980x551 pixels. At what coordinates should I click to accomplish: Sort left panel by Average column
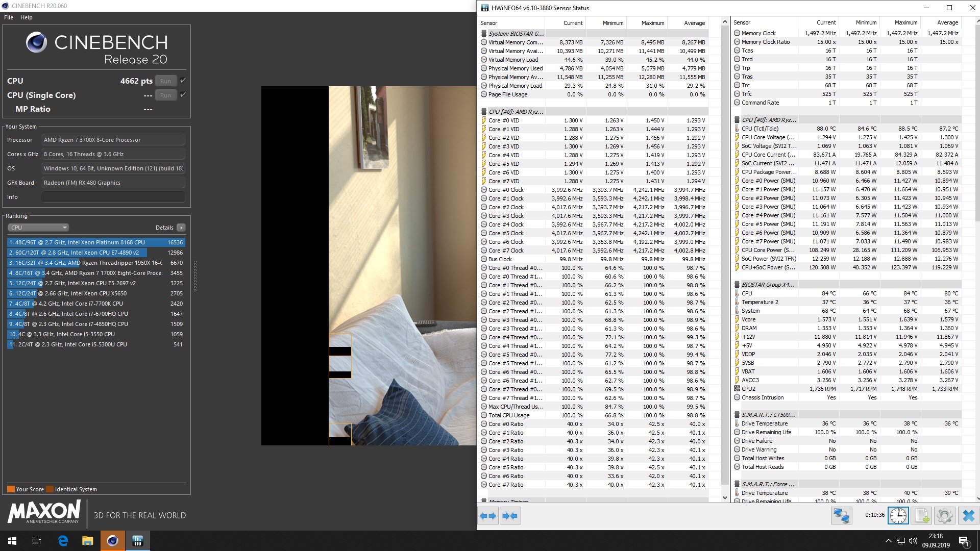point(688,23)
